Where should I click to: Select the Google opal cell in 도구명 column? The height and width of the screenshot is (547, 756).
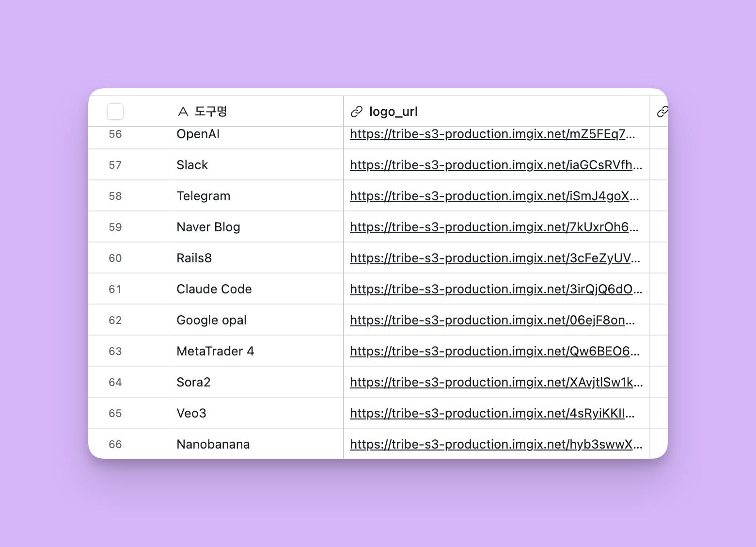211,320
